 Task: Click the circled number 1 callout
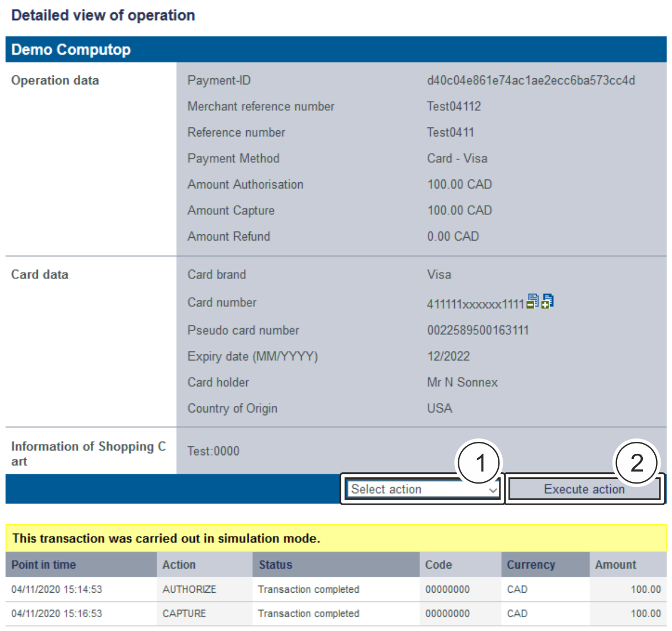[x=480, y=462]
